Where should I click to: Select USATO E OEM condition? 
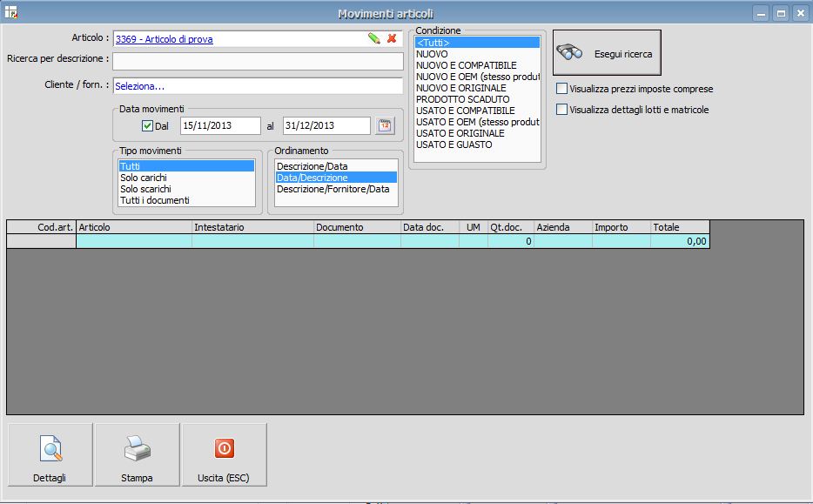[x=477, y=122]
